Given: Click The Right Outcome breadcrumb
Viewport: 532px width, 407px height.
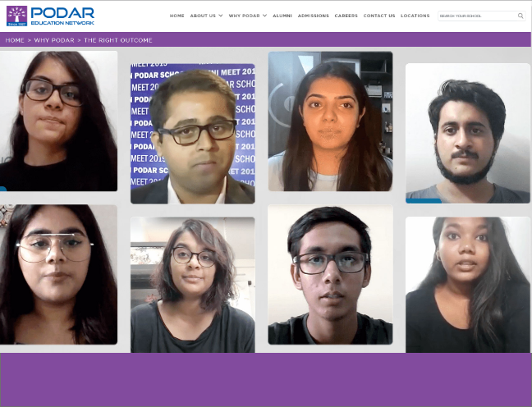Looking at the screenshot, I should click(117, 40).
